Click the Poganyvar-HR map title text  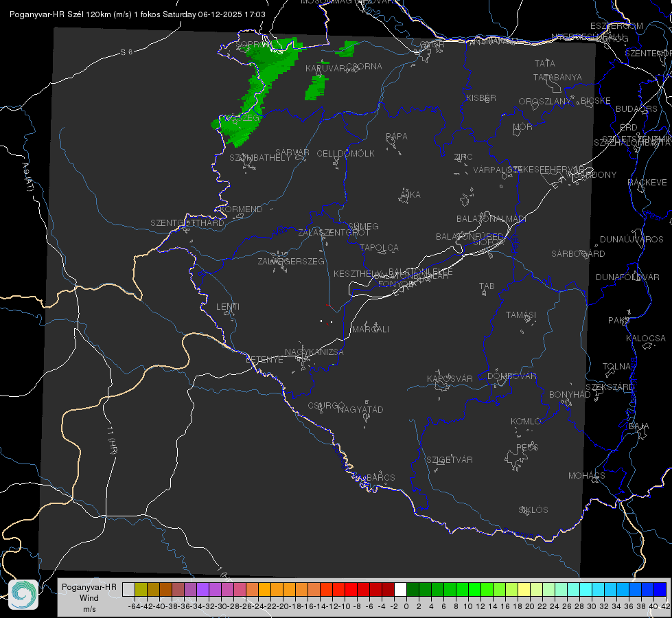tap(137, 14)
